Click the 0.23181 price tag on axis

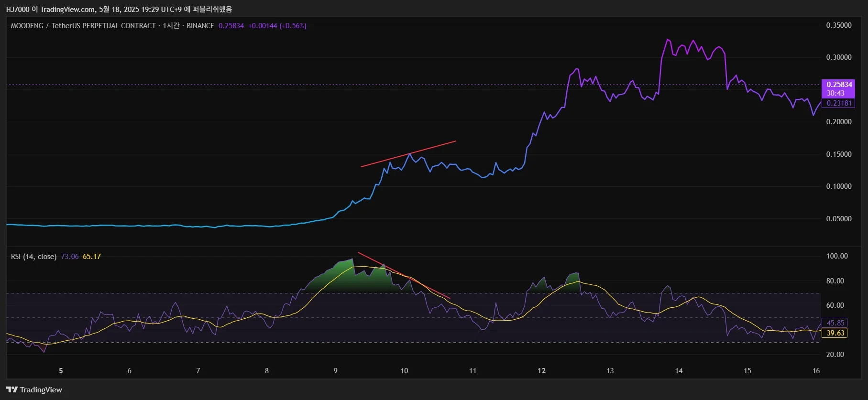coord(839,103)
